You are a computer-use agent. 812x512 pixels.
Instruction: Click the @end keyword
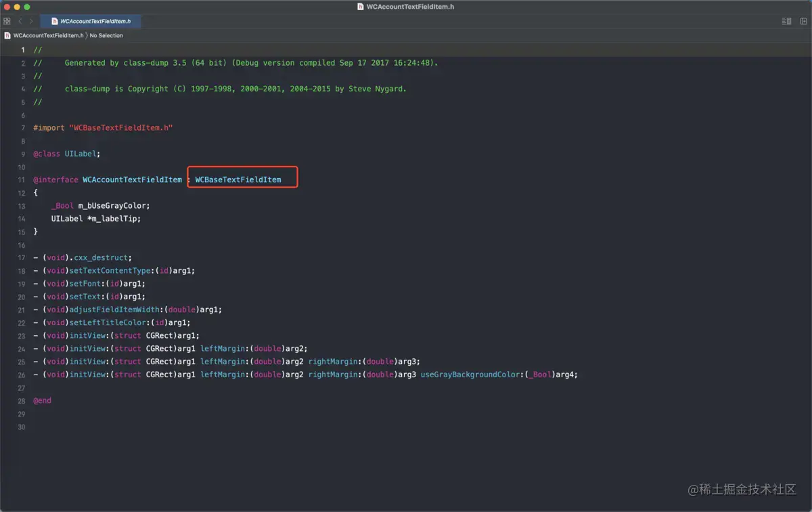42,400
